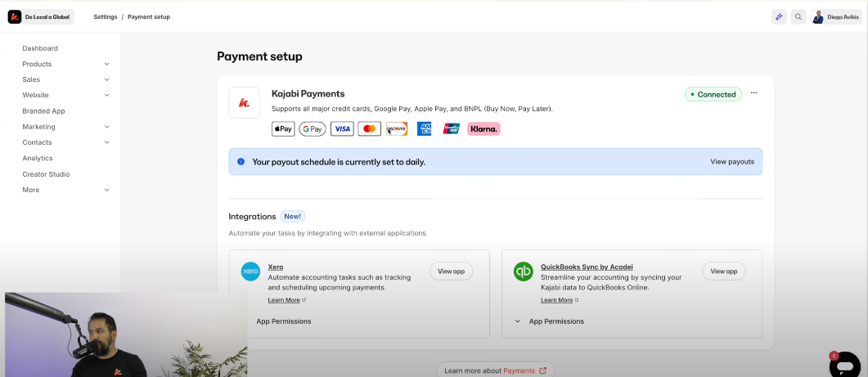Click the Mastercard icon
The height and width of the screenshot is (377, 868).
(x=370, y=129)
